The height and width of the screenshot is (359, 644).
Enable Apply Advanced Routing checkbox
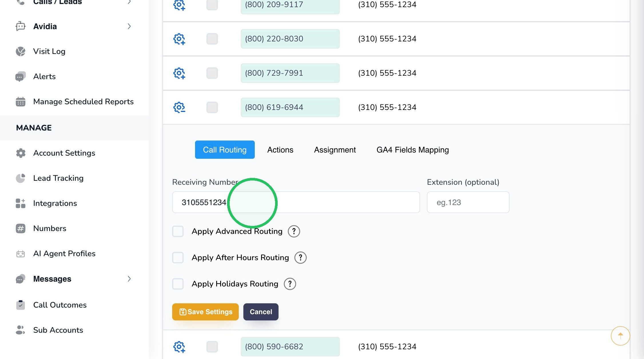pos(178,231)
